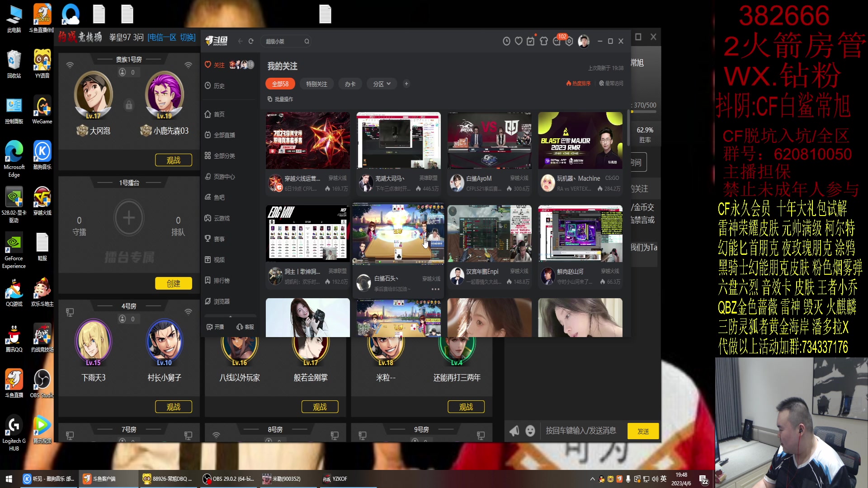
Task: Click the search magnifier icon
Action: [307, 41]
